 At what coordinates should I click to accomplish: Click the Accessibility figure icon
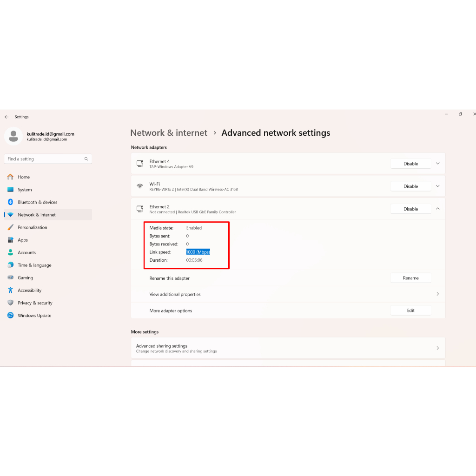(x=10, y=290)
